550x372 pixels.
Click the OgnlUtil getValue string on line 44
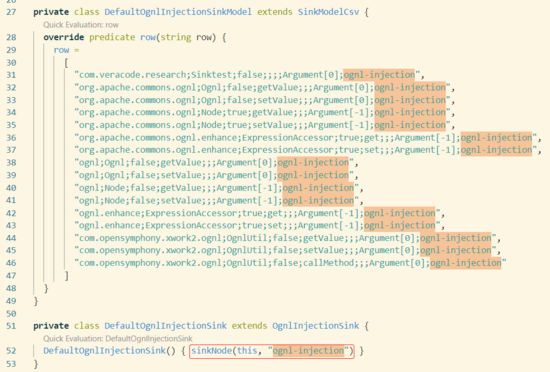285,238
